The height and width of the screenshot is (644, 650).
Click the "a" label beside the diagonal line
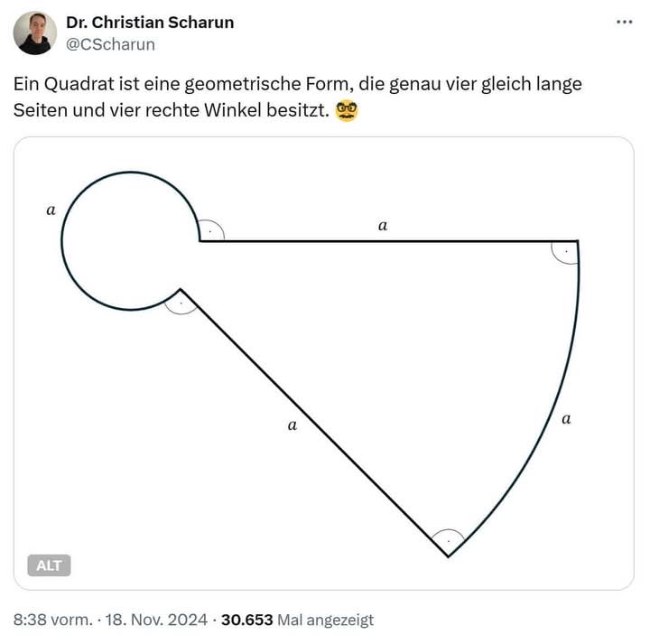(292, 425)
